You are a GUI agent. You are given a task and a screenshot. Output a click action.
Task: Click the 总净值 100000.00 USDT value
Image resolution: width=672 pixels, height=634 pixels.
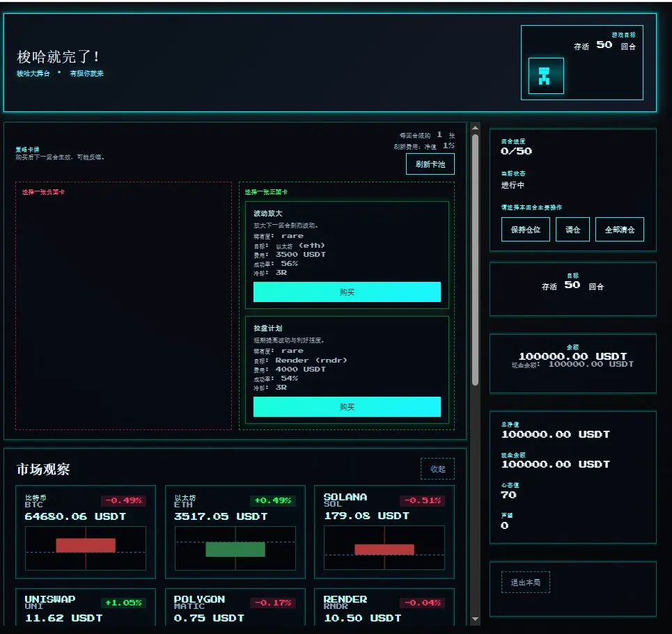556,434
